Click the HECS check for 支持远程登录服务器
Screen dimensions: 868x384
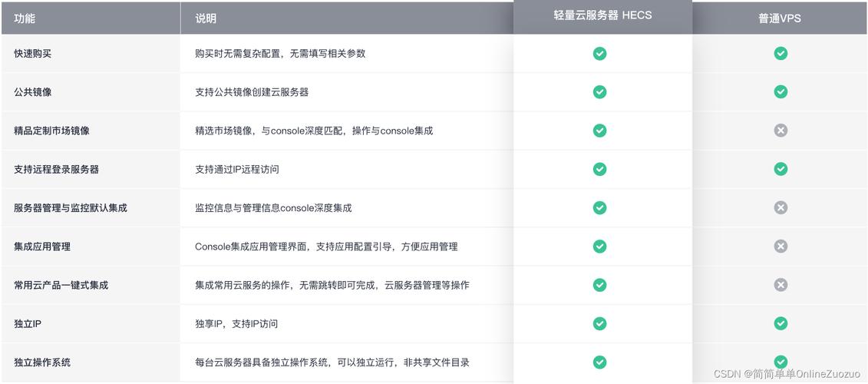coord(599,169)
